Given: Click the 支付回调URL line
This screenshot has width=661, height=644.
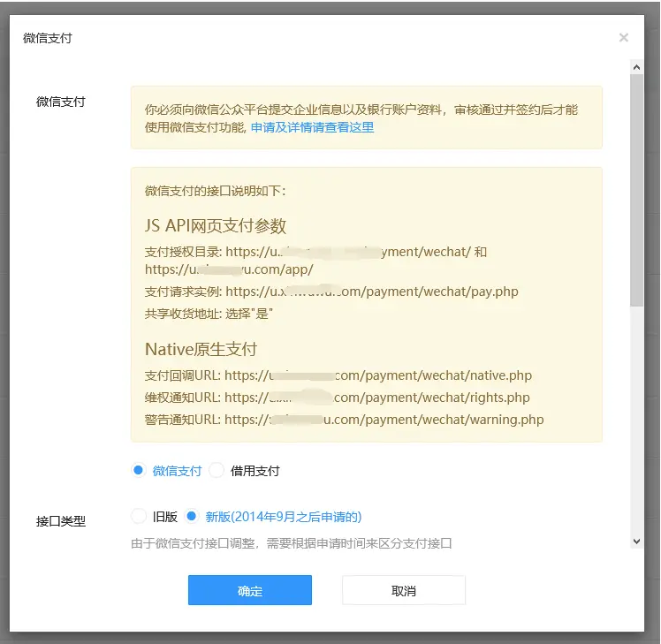Looking at the screenshot, I should tap(338, 375).
